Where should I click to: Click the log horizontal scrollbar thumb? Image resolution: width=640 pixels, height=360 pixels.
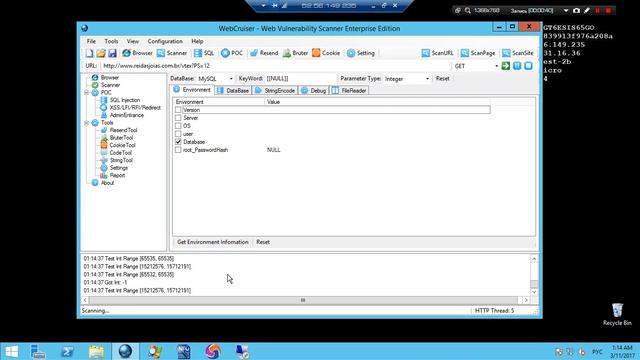click(x=303, y=300)
